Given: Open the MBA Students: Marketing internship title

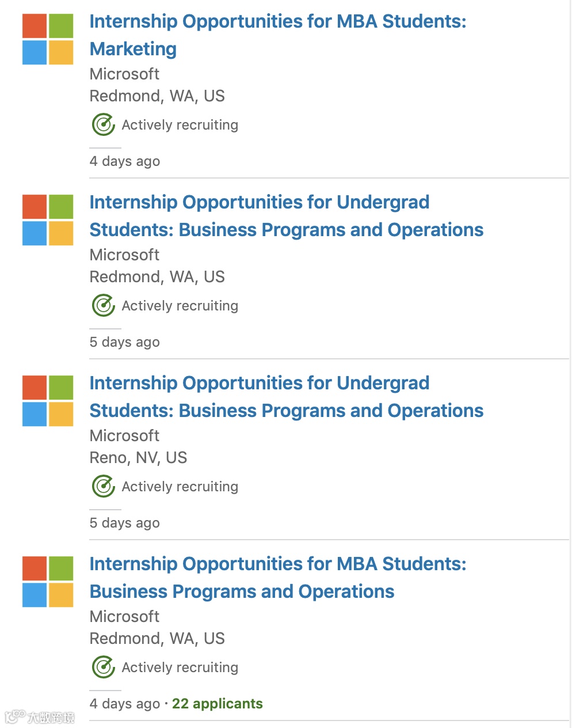Looking at the screenshot, I should [277, 35].
